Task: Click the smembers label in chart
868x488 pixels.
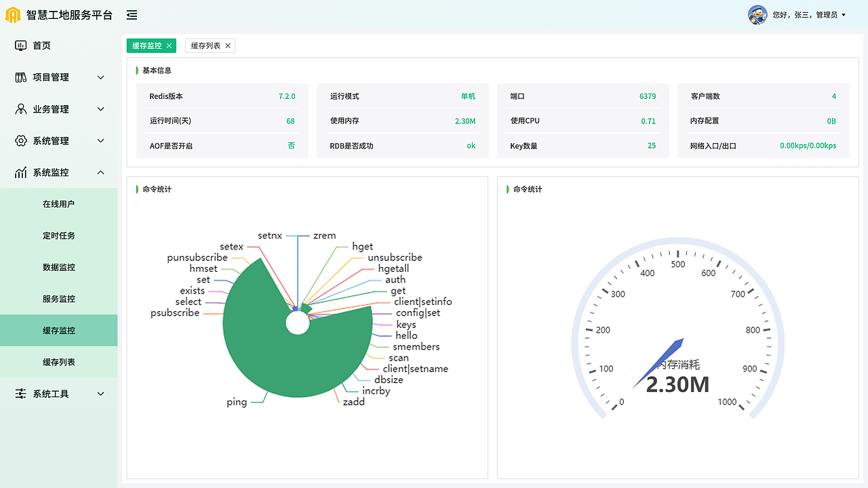Action: tap(416, 346)
